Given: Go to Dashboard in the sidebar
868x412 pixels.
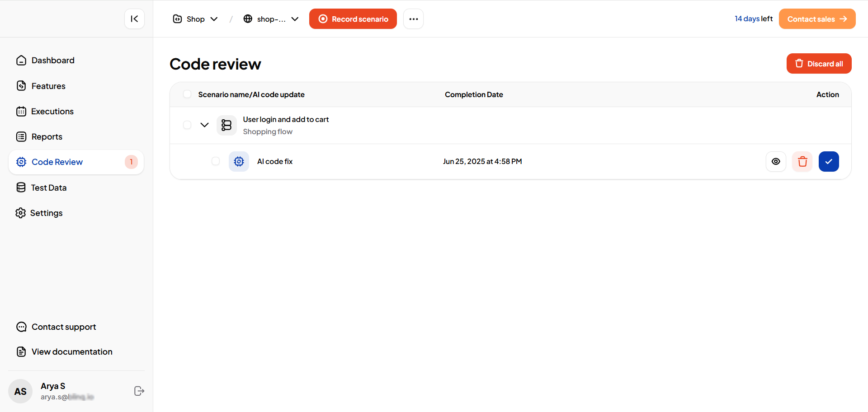Looking at the screenshot, I should 52,61.
